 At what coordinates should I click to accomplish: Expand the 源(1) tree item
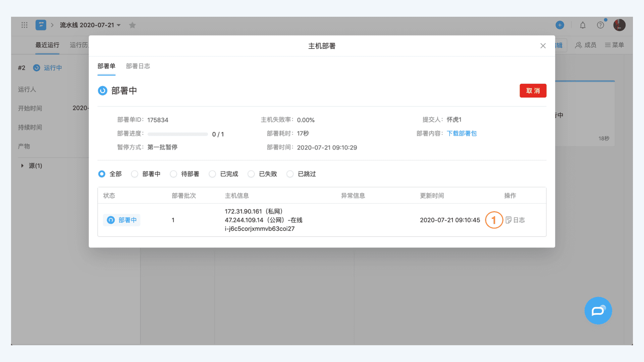click(x=22, y=166)
